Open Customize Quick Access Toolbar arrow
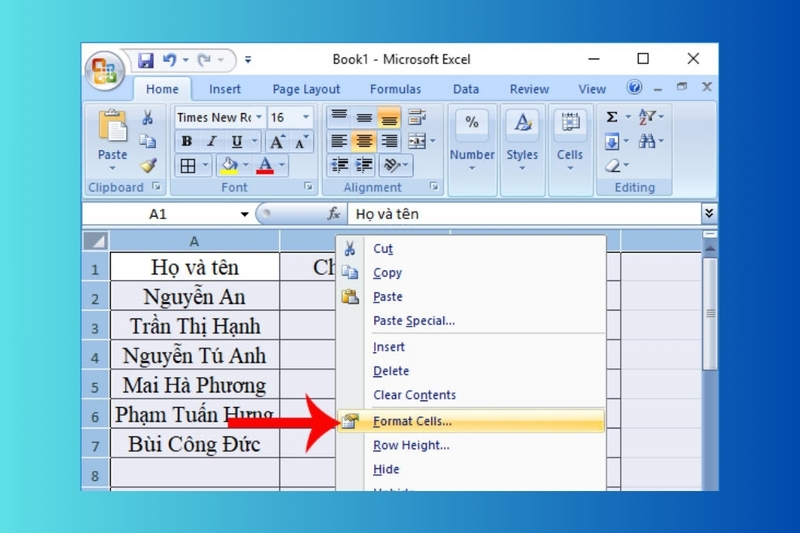800x533 pixels. coord(248,60)
